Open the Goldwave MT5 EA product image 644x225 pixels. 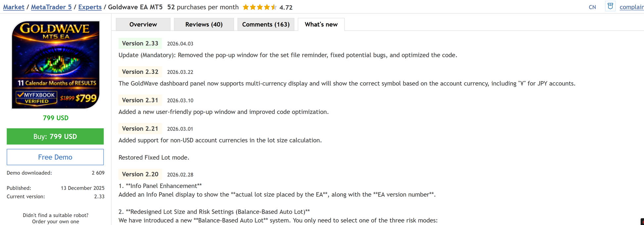tap(56, 65)
